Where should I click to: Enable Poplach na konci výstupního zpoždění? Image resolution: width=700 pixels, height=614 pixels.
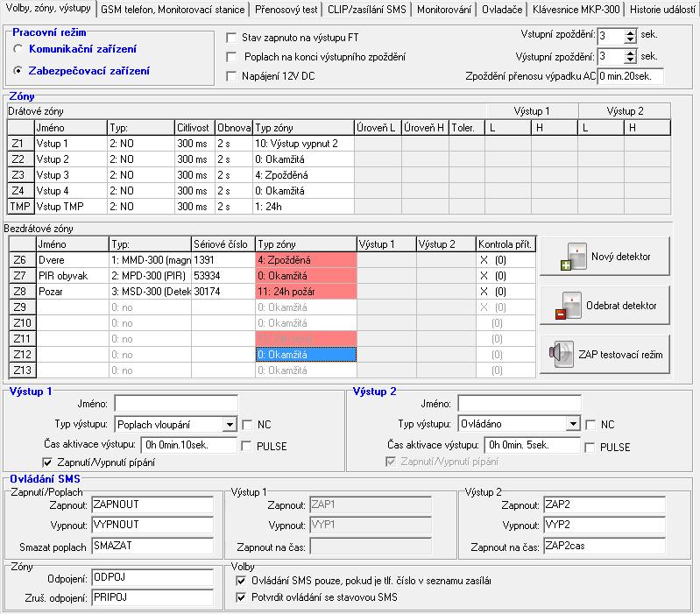pos(231,57)
